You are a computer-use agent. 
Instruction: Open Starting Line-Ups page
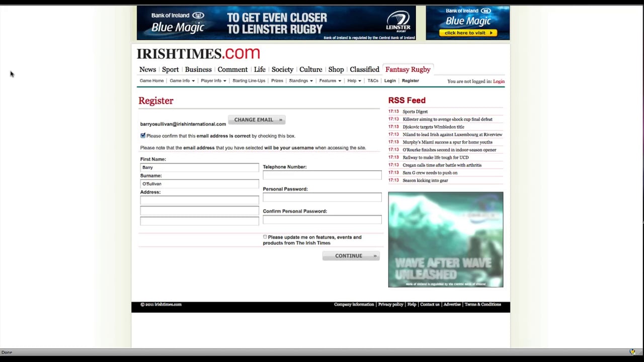pos(249,80)
